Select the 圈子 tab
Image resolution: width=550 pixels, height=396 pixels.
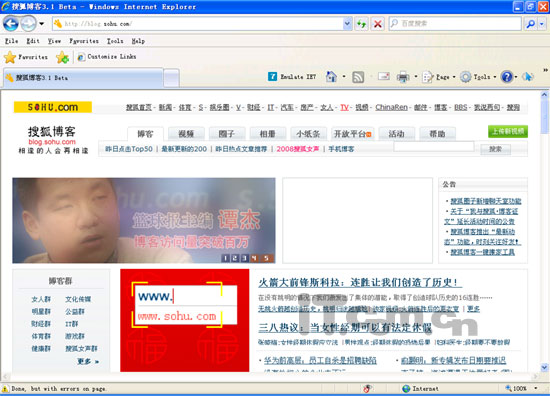pos(227,134)
